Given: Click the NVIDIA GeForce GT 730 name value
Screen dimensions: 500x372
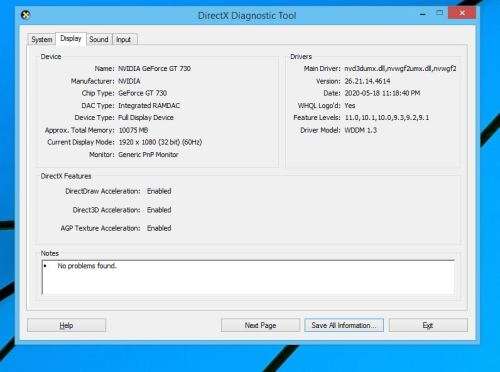Looking at the screenshot, I should tap(154, 69).
